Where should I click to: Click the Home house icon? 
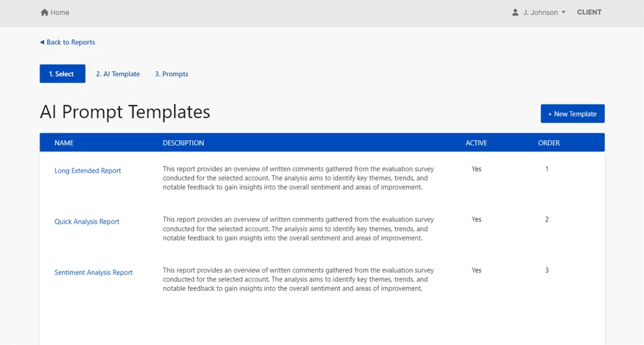pyautogui.click(x=44, y=13)
